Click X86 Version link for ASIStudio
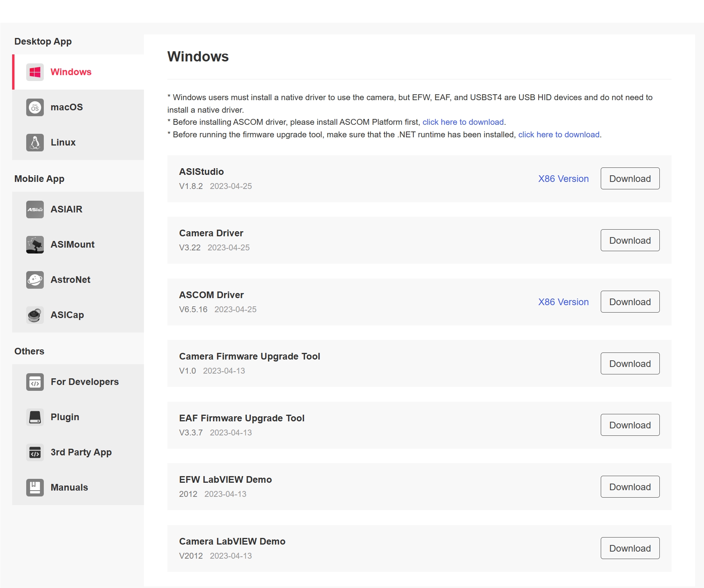 (563, 179)
